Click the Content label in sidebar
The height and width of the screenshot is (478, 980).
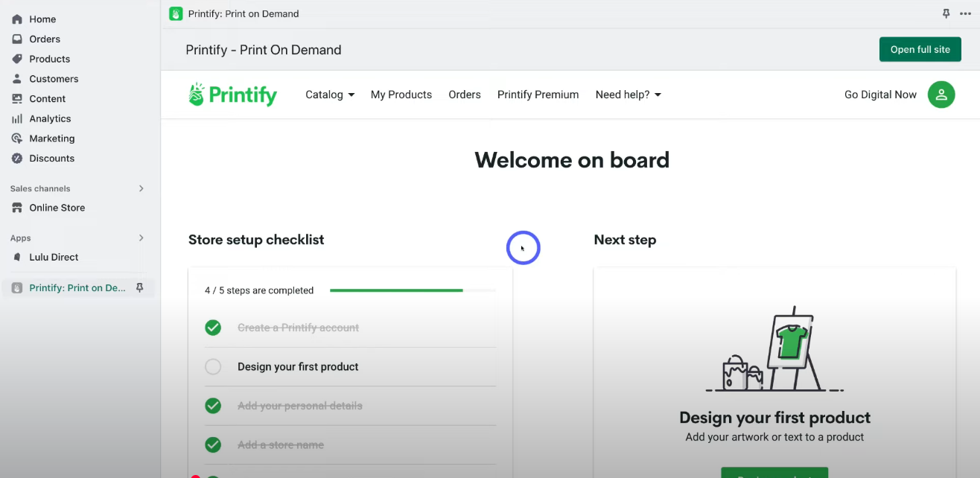pos(47,98)
